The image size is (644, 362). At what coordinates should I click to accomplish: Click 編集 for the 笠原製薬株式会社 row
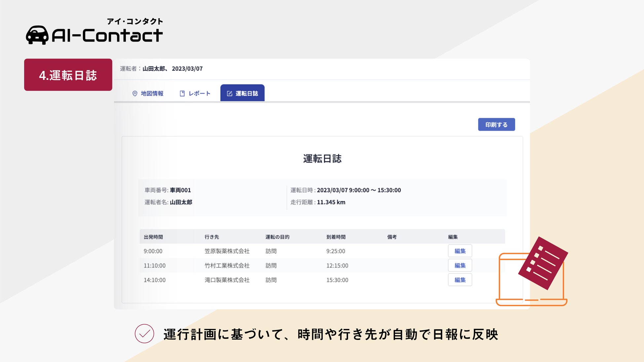460,251
